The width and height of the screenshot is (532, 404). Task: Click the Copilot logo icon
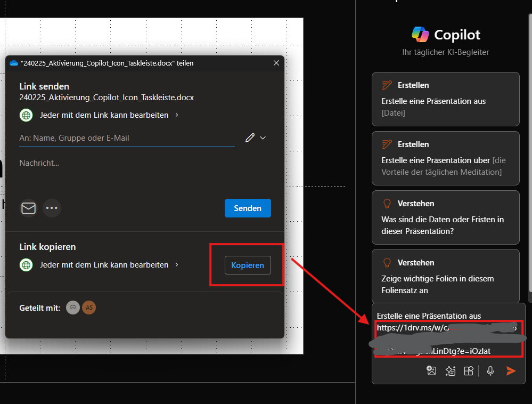click(420, 34)
